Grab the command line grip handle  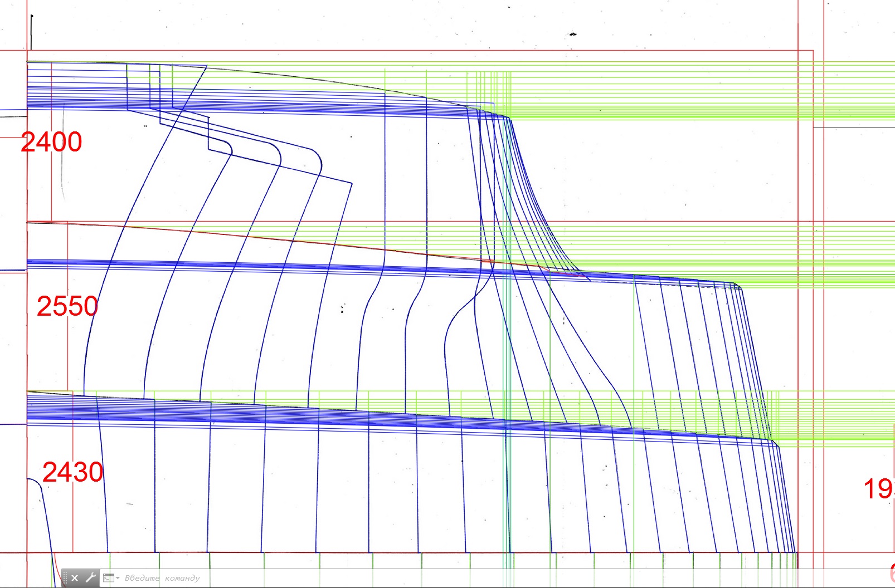(65, 578)
